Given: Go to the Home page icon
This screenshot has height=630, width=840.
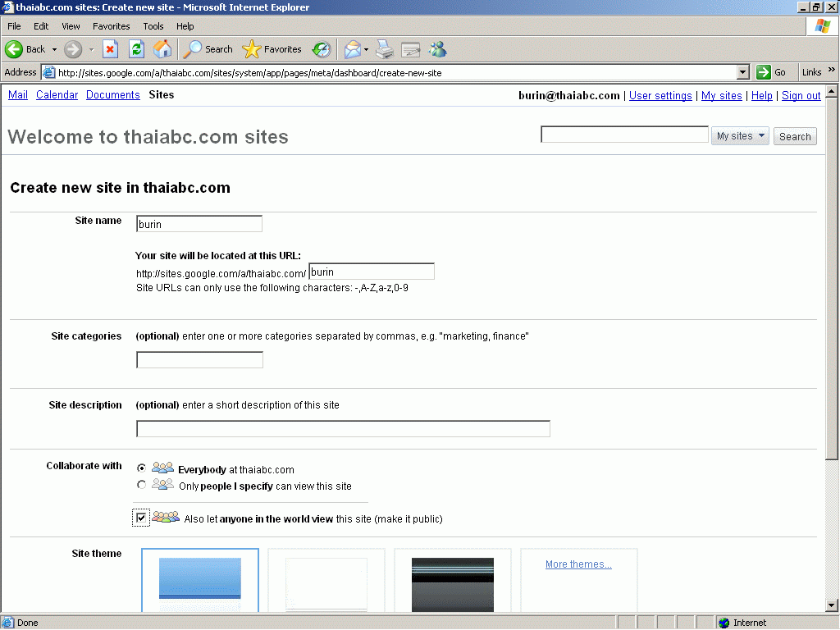Looking at the screenshot, I should pyautogui.click(x=162, y=49).
